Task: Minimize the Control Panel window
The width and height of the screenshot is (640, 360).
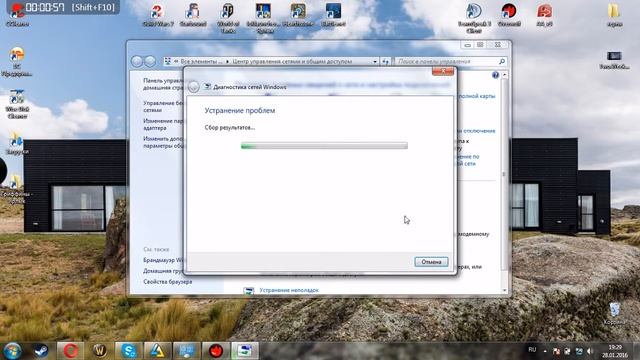Action: click(468, 45)
